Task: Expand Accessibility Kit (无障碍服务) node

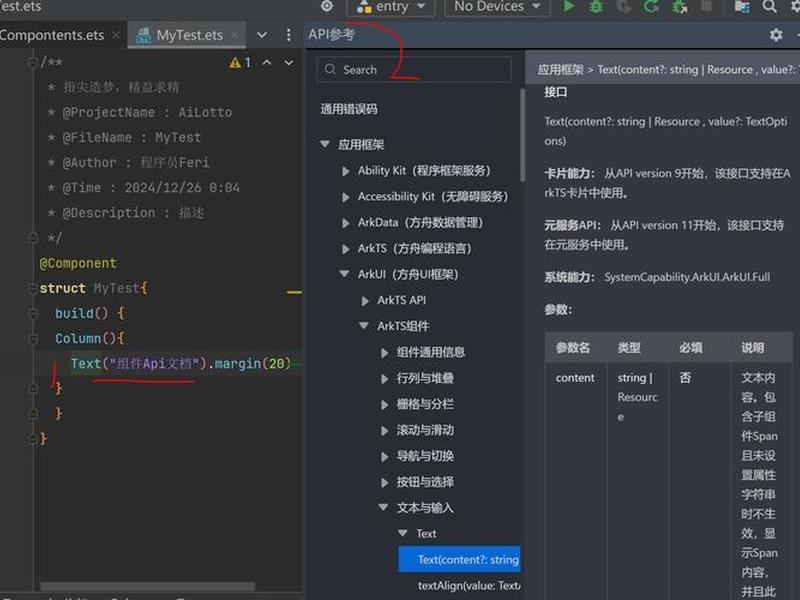Action: pos(345,197)
